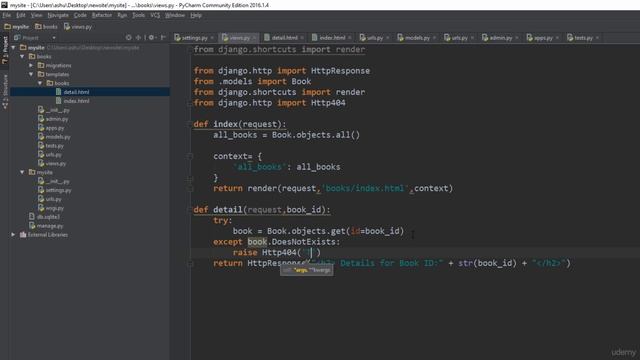Open the Navigate menu

click(58, 16)
